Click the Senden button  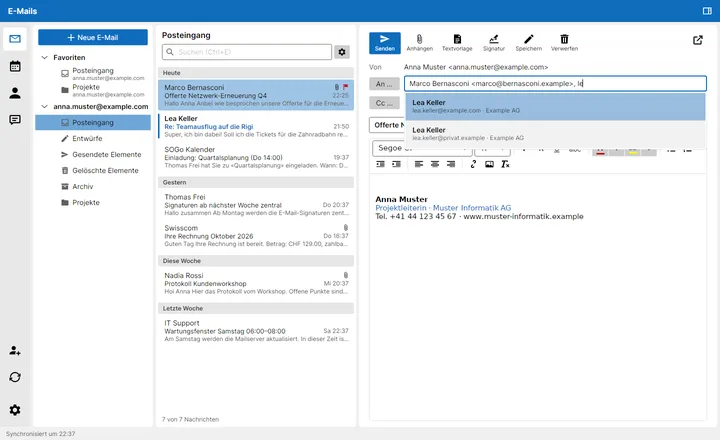pos(384,43)
